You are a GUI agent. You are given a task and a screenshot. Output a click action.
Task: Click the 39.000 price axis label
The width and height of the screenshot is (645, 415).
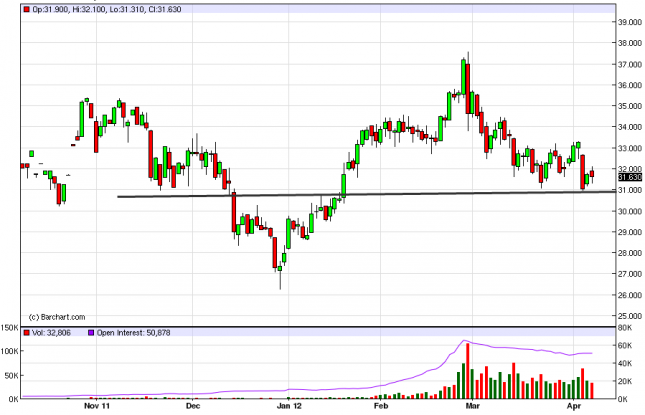click(x=629, y=22)
